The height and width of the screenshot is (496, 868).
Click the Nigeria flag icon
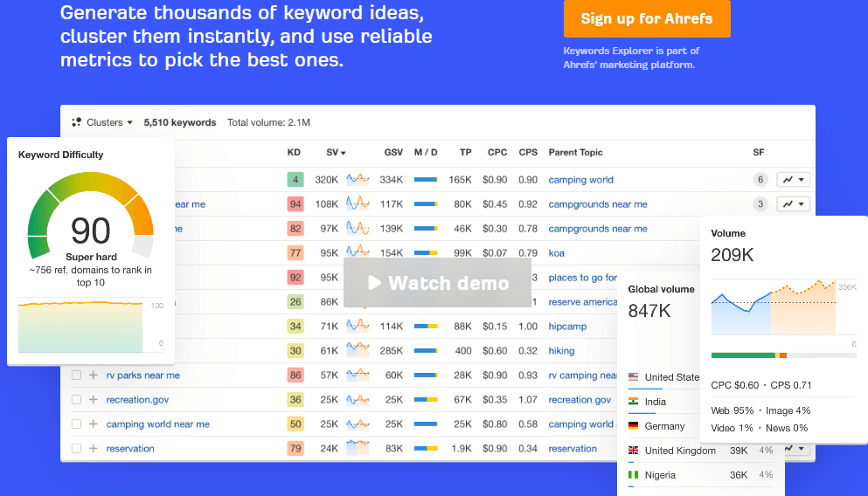(633, 474)
